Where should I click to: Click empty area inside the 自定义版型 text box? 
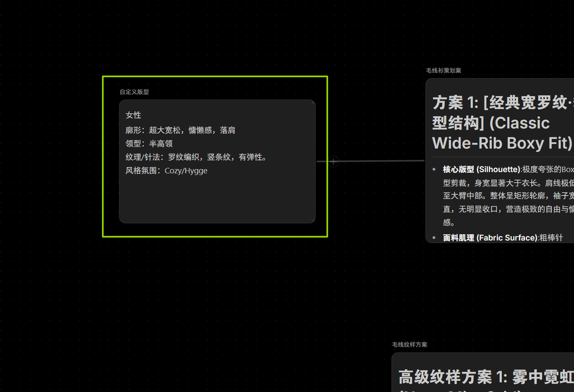coord(217,199)
